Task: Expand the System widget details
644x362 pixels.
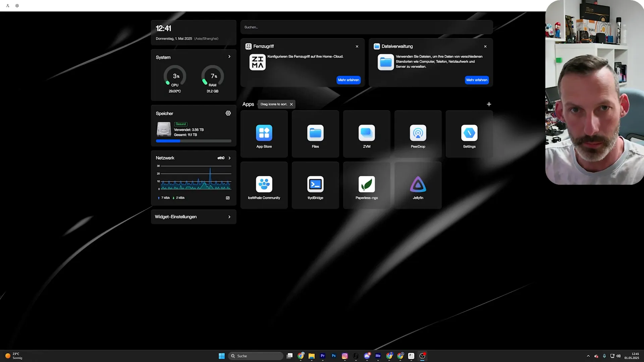Action: [229, 57]
